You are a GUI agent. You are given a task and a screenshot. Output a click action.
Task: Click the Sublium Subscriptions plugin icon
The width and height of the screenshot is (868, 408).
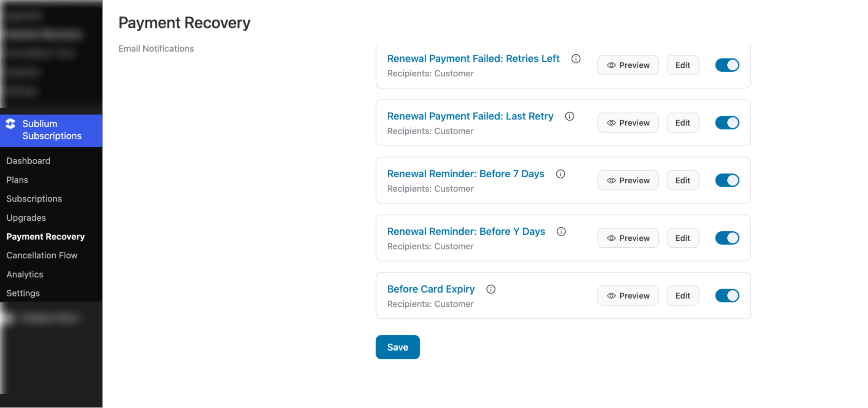[x=10, y=124]
